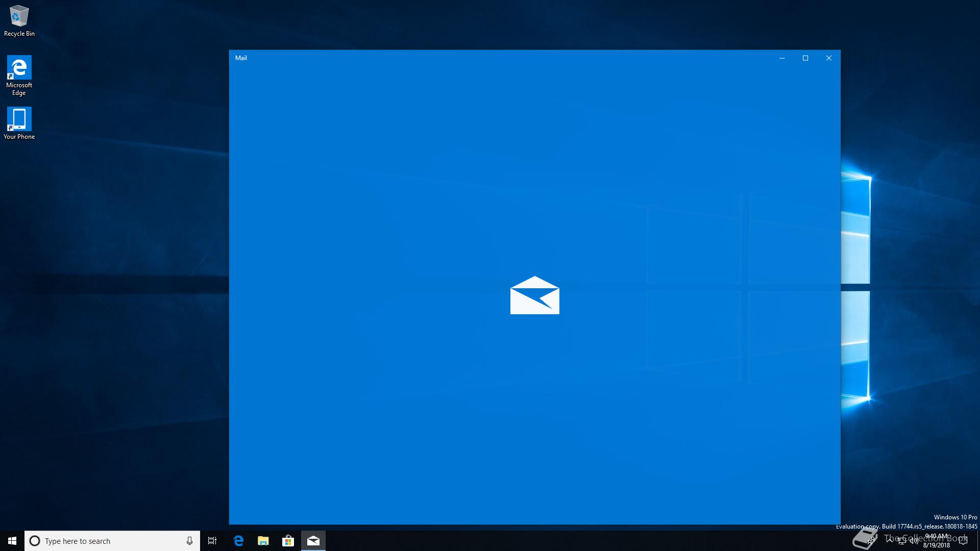
Task: Click the Mail app taskbar button
Action: [313, 541]
